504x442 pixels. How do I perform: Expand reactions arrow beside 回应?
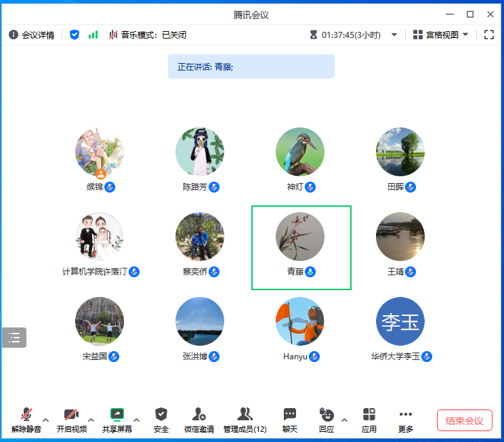coord(345,420)
